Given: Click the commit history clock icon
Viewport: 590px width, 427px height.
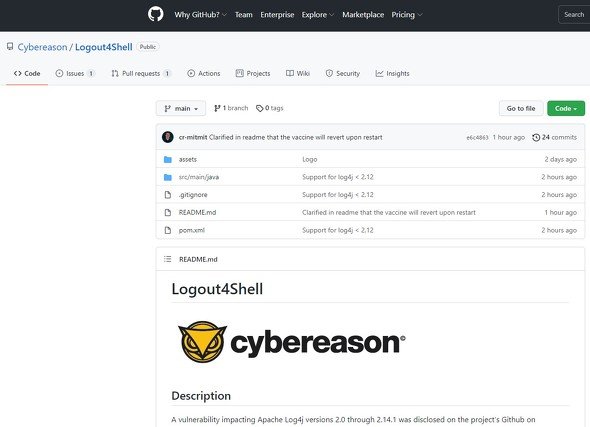Looking at the screenshot, I should coord(536,138).
